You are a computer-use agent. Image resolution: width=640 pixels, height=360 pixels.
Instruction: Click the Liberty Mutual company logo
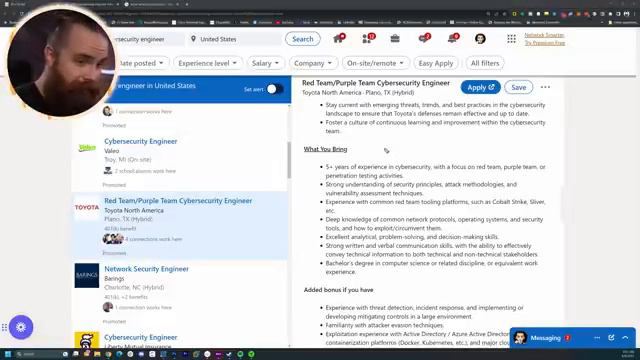[x=87, y=340]
